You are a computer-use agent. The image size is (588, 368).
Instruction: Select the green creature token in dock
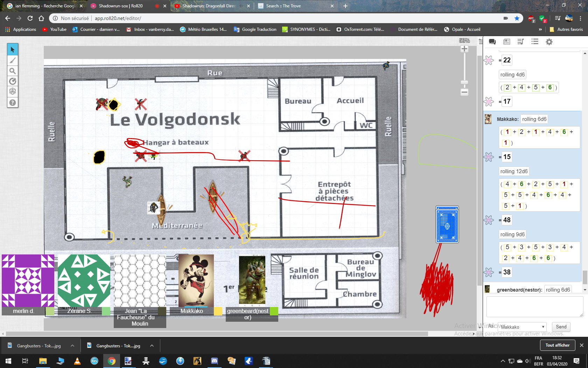point(127,181)
